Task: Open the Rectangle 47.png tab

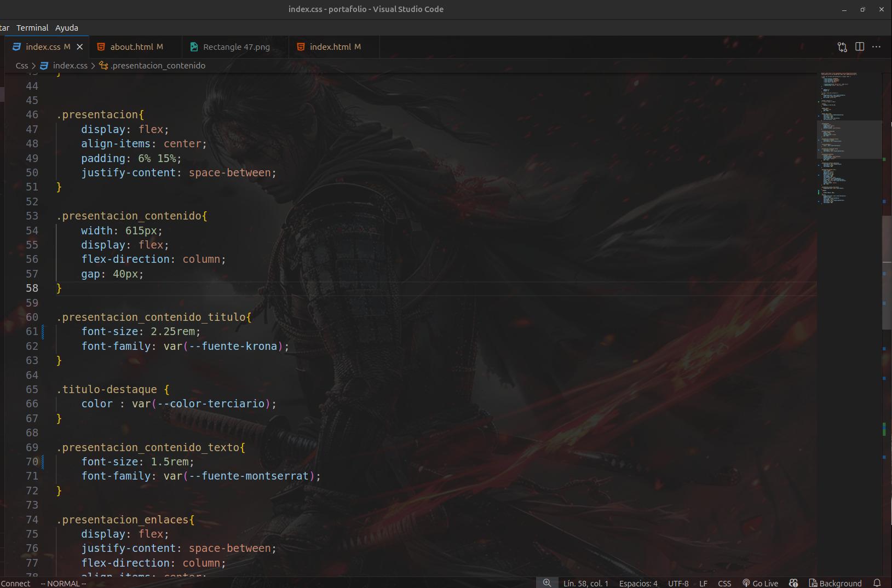Action: (237, 47)
